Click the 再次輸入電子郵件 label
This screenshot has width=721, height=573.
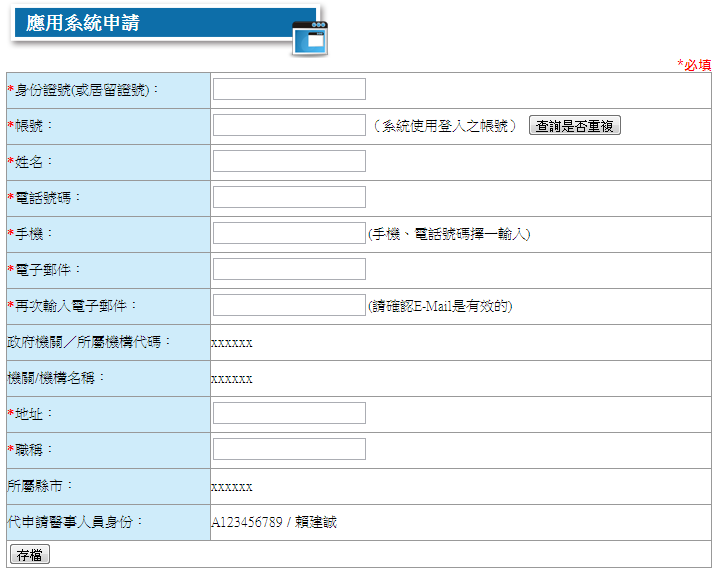(72, 305)
